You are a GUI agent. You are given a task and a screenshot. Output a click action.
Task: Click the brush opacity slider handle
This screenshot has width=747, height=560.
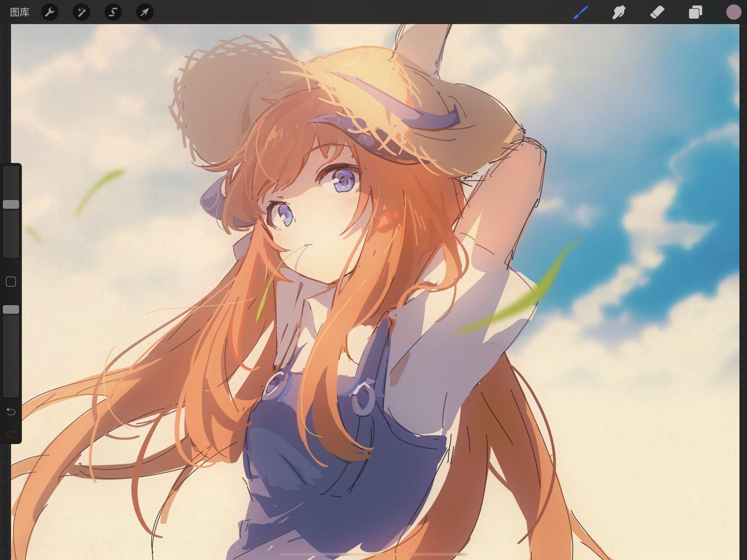(x=11, y=309)
